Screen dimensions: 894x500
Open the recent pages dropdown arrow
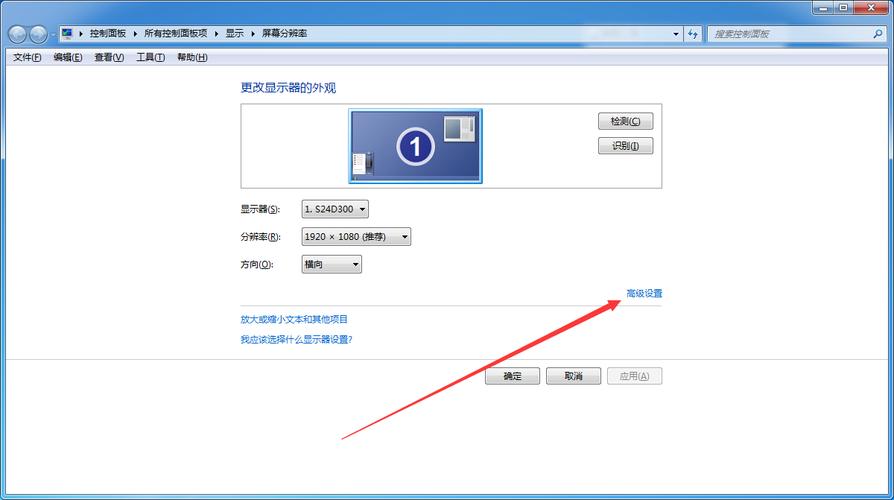coord(52,35)
